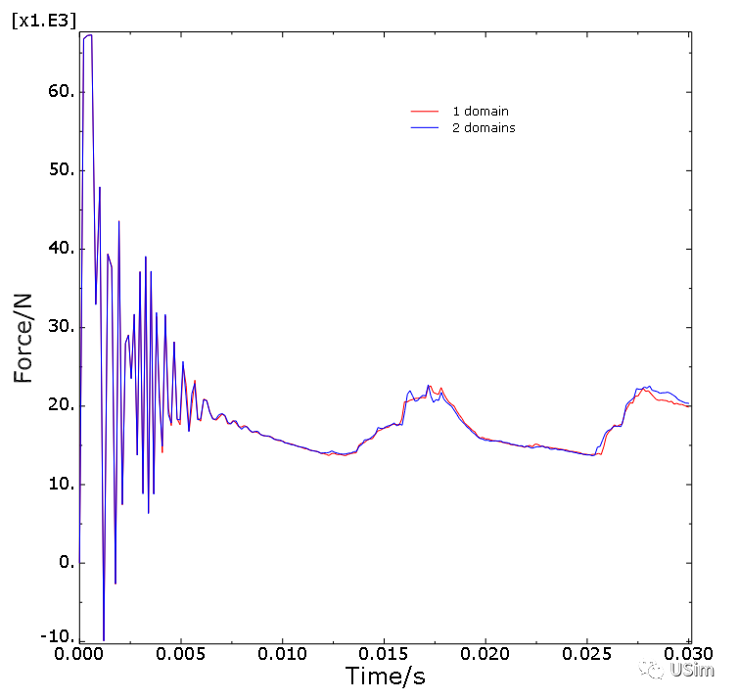Click the x-axis tick label '0.000'
The width and height of the screenshot is (739, 700).
point(78,654)
